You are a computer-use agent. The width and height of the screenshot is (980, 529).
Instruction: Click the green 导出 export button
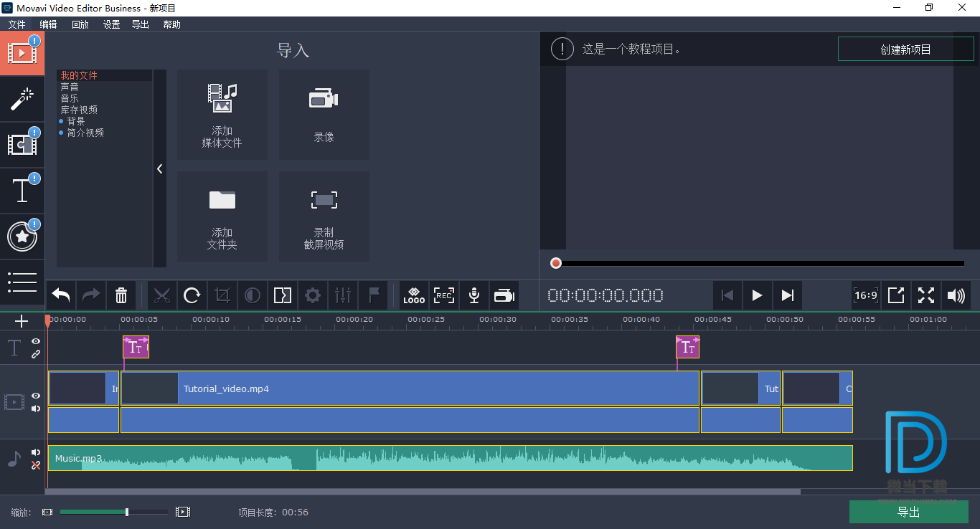click(x=909, y=512)
